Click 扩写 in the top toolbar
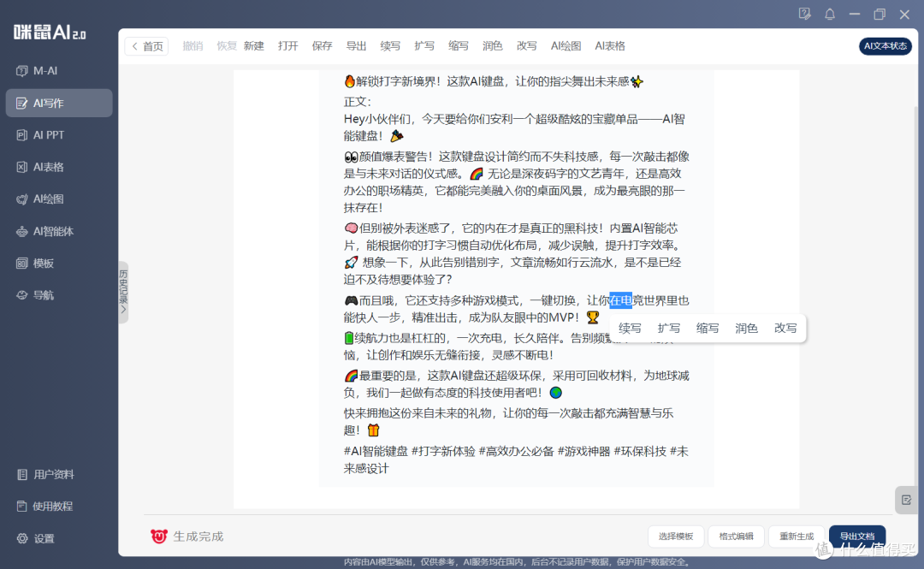 424,46
